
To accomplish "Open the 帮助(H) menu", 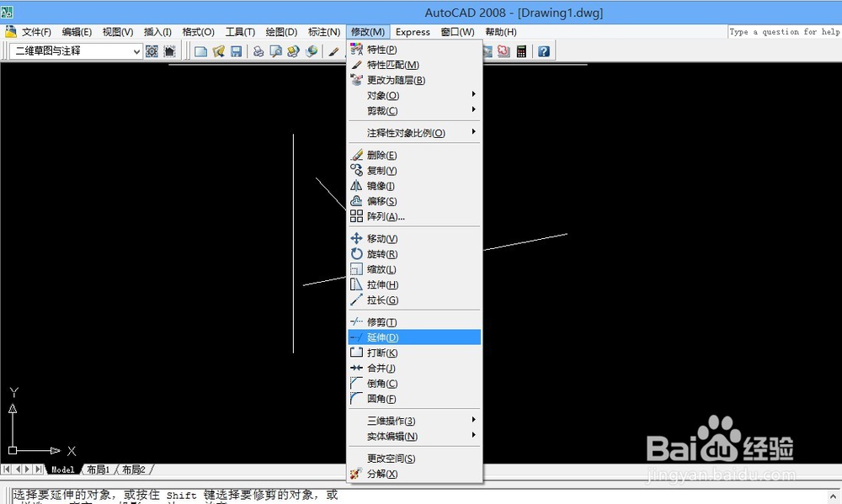I will coord(501,32).
